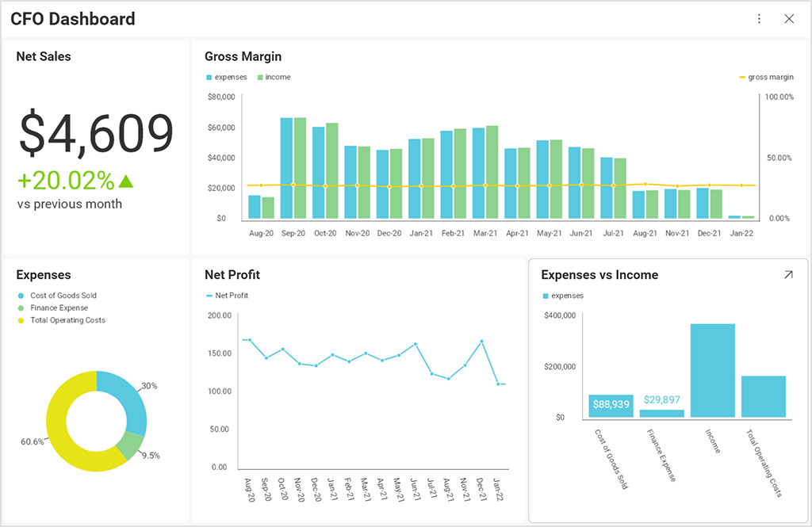Click the $88,939 Cost of Goods Sold bar
The height and width of the screenshot is (527, 812).
(x=611, y=406)
